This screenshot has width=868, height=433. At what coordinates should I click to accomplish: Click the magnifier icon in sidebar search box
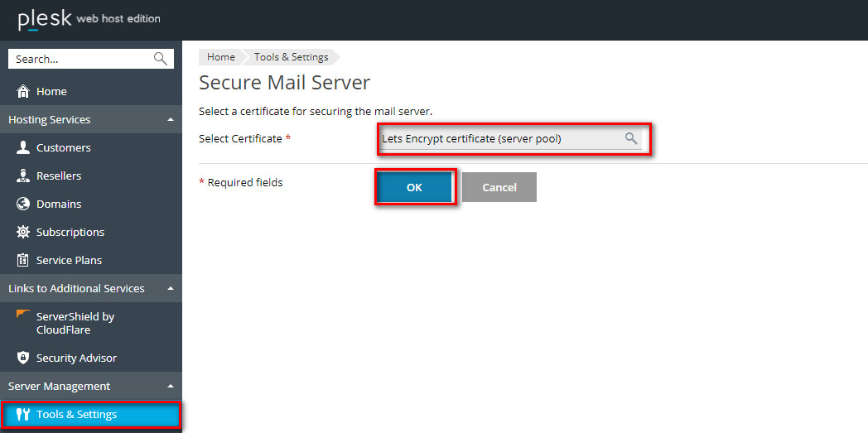click(x=161, y=59)
